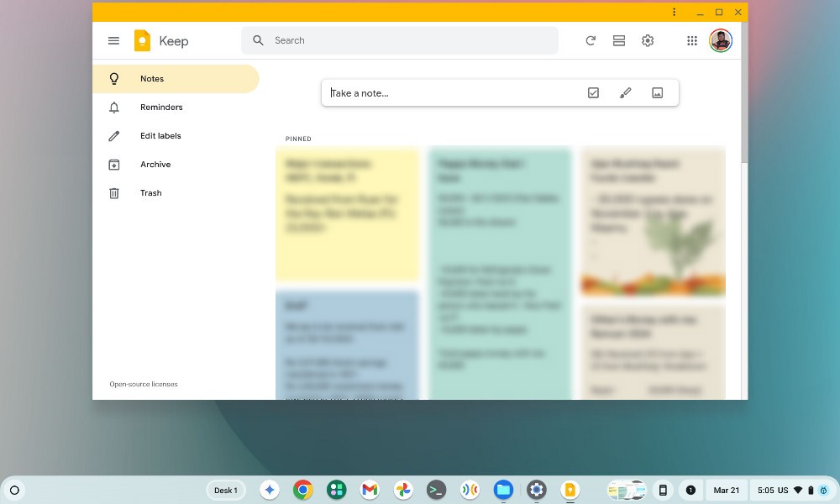
Task: Create a new note with drawing
Action: click(x=625, y=92)
